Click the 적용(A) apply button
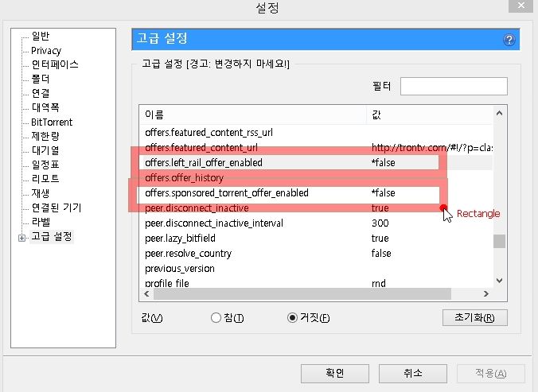 click(x=491, y=373)
